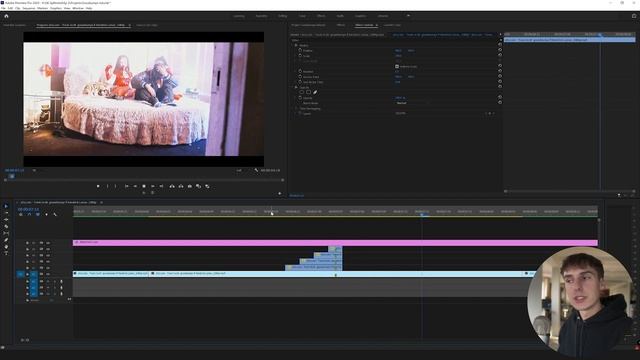Screen dimensions: 640x360
Task: Switch to the Lumetri Color panel tab
Action: [x=392, y=25]
